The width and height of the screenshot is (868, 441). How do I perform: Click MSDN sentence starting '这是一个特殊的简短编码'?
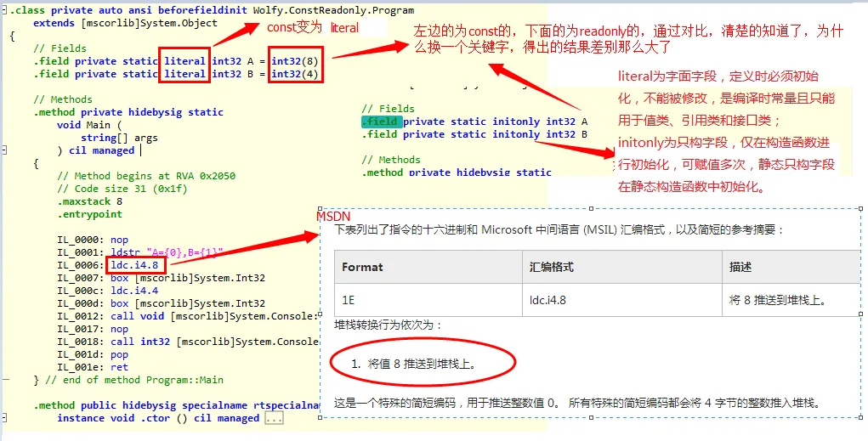tap(577, 403)
